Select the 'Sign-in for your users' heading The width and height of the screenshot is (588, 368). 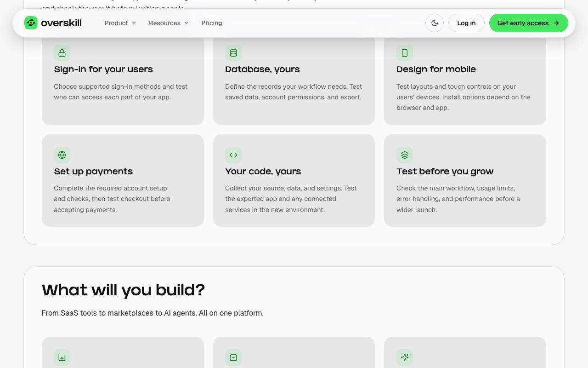103,69
